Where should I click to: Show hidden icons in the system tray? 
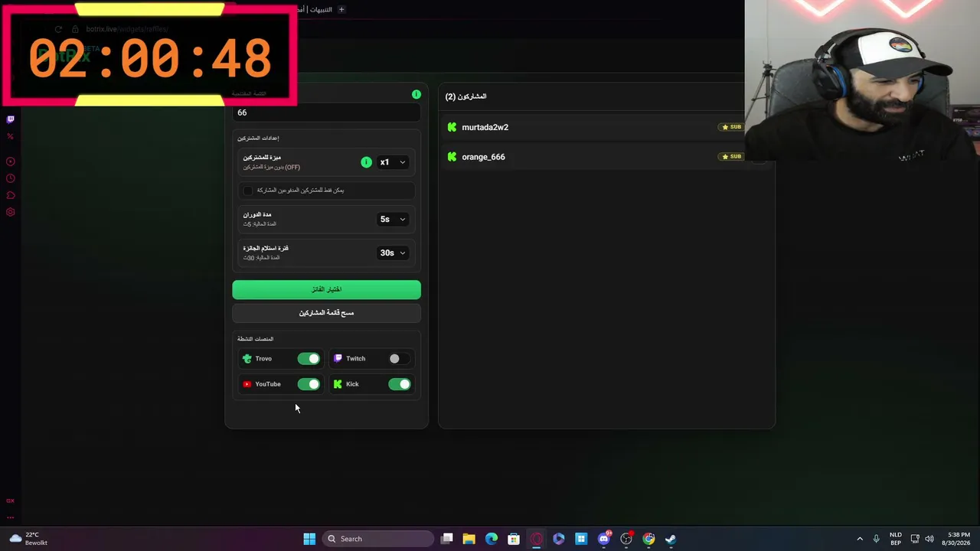(860, 539)
